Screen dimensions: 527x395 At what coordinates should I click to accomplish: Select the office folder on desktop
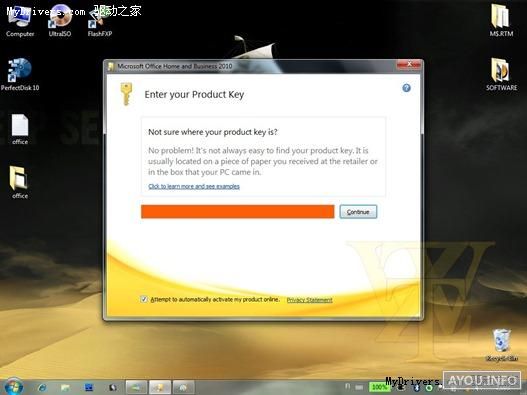pyautogui.click(x=19, y=183)
